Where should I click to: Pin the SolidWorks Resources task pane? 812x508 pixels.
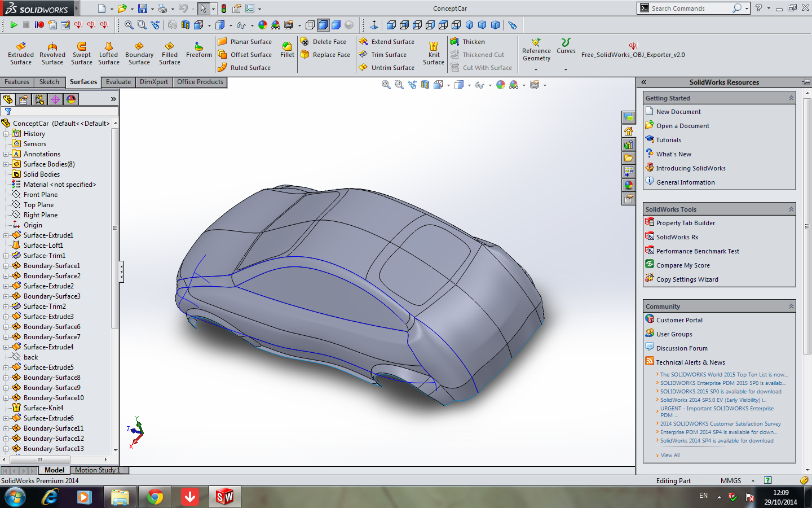[806, 82]
